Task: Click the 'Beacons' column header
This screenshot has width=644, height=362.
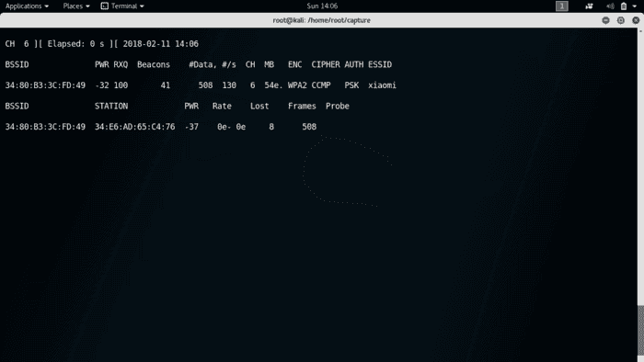Action: (154, 65)
